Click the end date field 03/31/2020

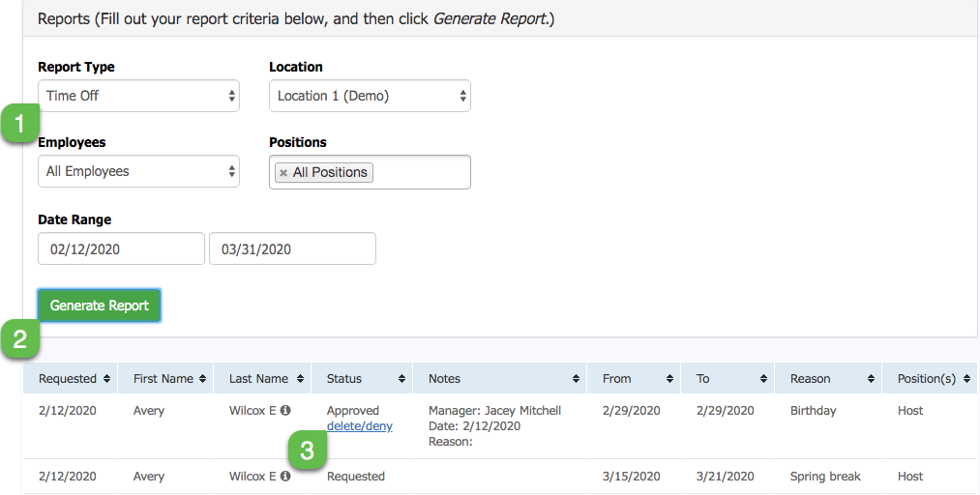coord(292,249)
